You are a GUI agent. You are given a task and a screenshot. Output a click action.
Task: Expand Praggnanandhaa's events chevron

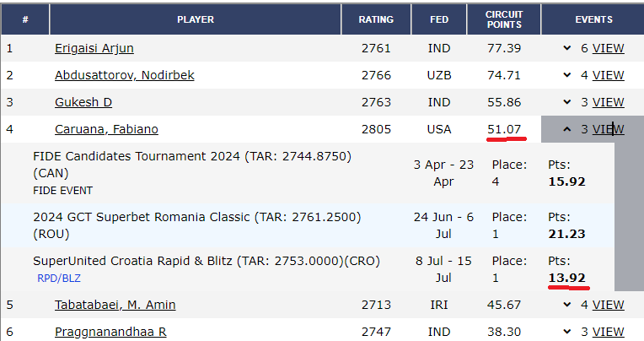[567, 332]
